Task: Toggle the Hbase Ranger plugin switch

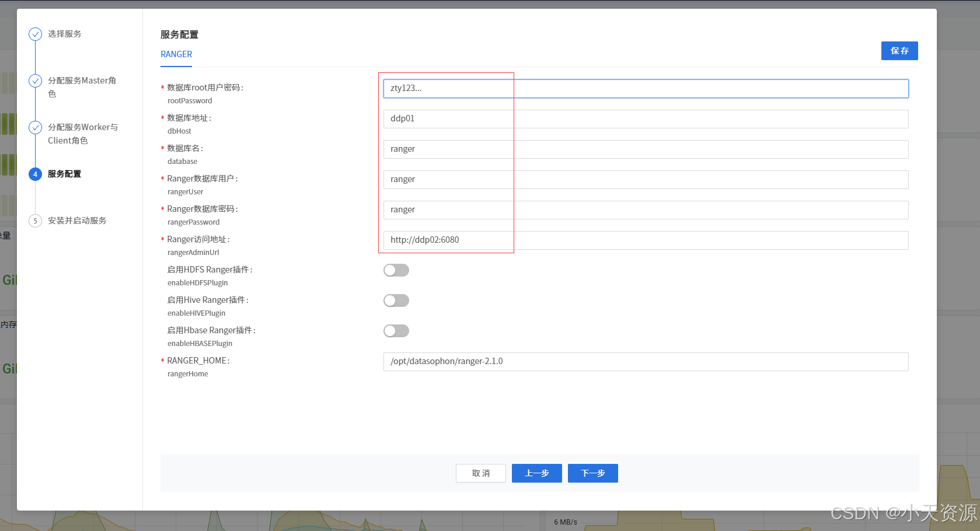Action: (x=396, y=331)
